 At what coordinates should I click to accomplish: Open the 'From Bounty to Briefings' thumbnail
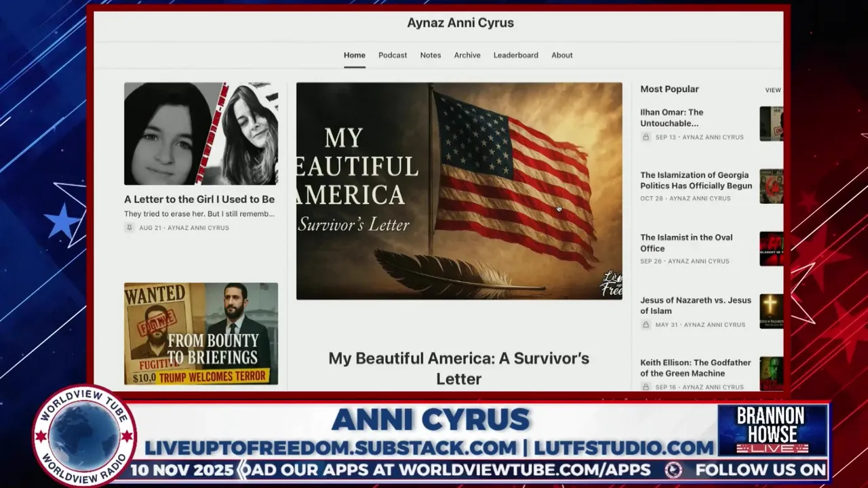click(x=201, y=333)
